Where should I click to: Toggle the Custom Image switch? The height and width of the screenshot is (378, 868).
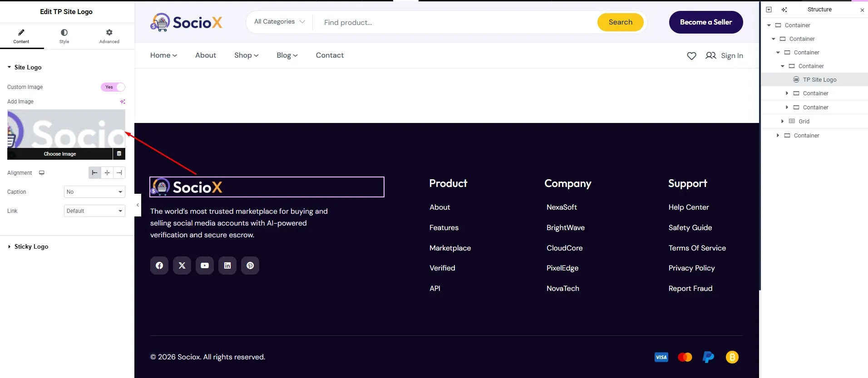click(x=113, y=87)
